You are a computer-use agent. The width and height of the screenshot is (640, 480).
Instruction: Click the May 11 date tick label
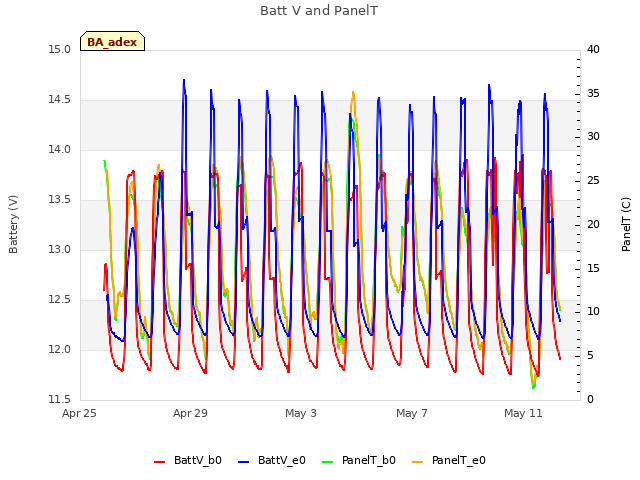point(523,413)
